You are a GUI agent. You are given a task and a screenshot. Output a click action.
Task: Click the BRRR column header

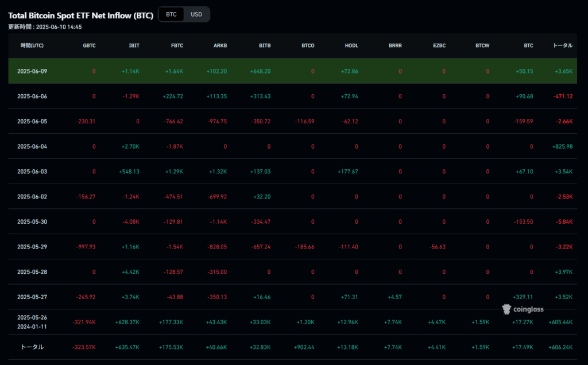coord(395,45)
